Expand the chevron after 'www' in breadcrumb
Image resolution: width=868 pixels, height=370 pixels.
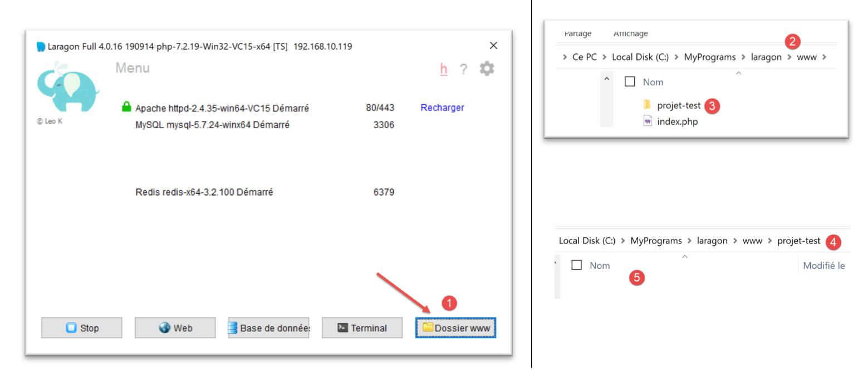point(825,57)
